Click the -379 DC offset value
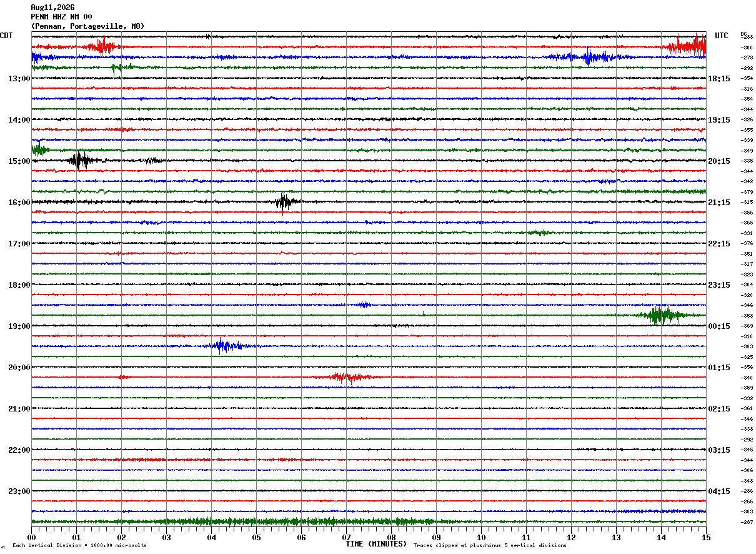The height and width of the screenshot is (554, 756). [x=747, y=192]
